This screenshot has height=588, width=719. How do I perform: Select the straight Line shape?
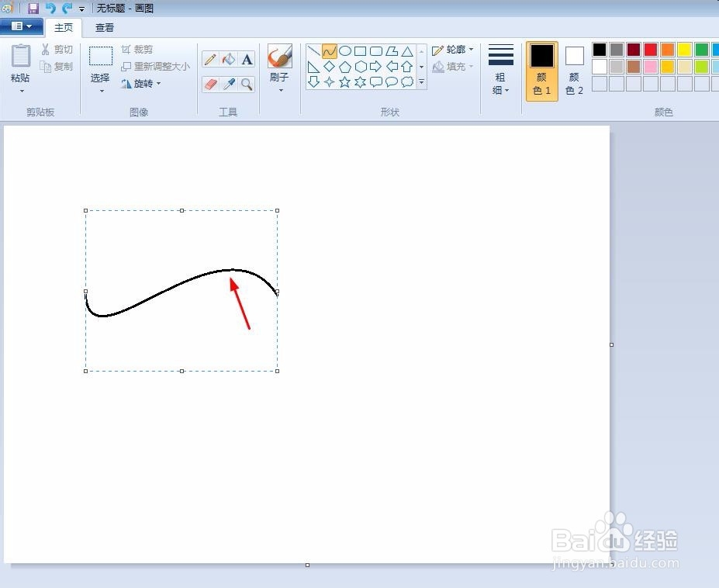[x=313, y=51]
